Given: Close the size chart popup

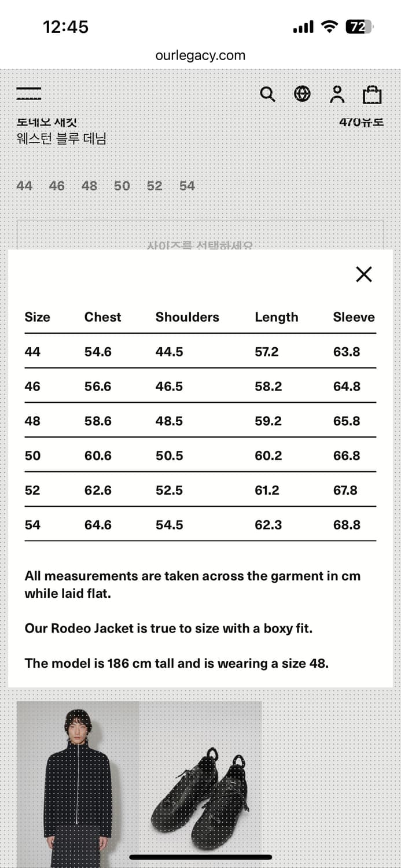Looking at the screenshot, I should 364,274.
